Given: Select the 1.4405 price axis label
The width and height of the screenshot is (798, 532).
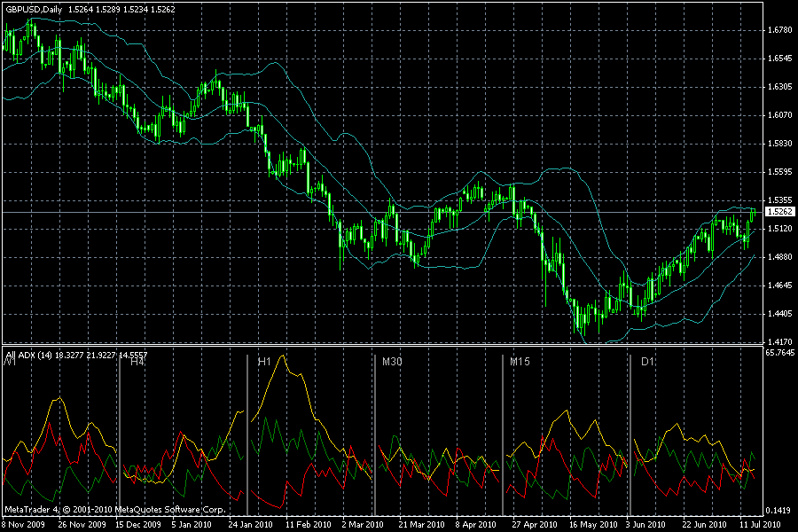Looking at the screenshot, I should [x=780, y=314].
